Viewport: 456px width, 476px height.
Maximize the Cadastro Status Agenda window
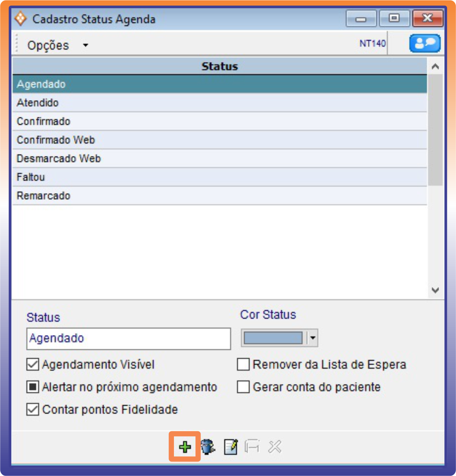[x=394, y=18]
